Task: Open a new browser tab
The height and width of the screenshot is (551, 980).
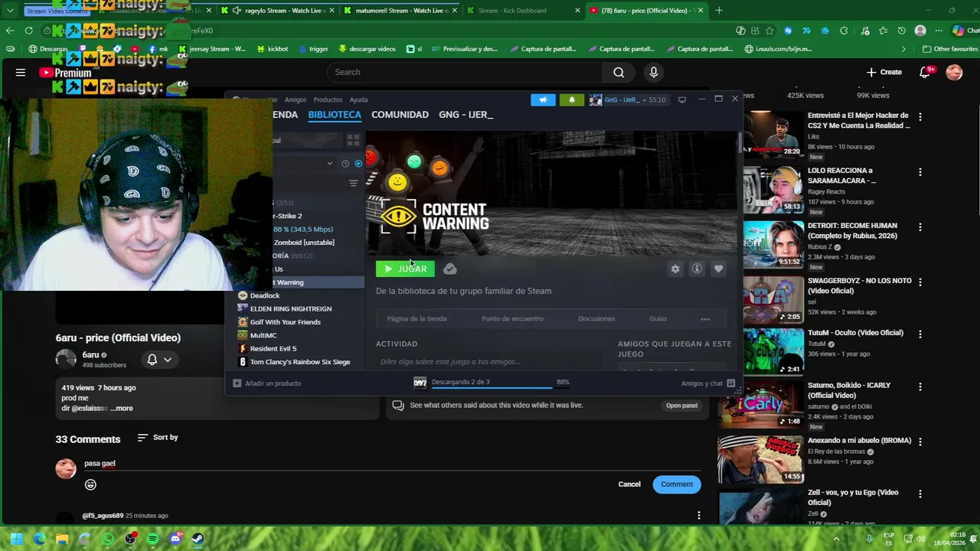Action: click(x=719, y=11)
